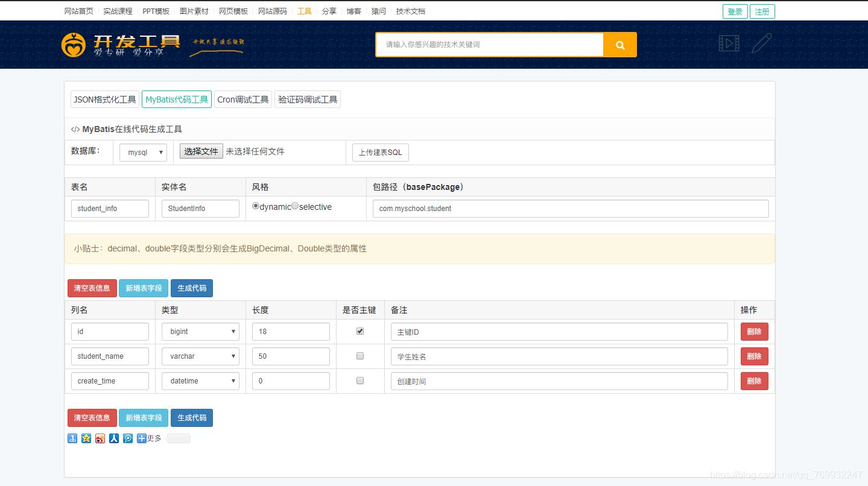Share to QQ空间 with the star icon
Image resolution: width=868 pixels, height=486 pixels.
(86, 438)
